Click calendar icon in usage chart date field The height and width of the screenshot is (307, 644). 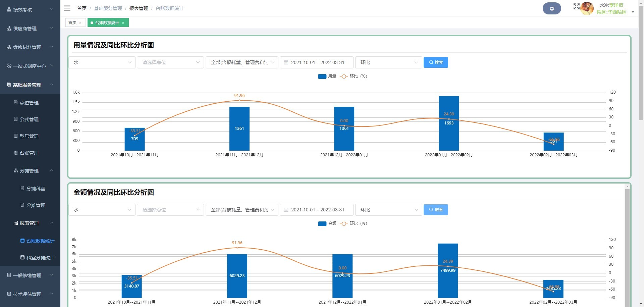[286, 62]
